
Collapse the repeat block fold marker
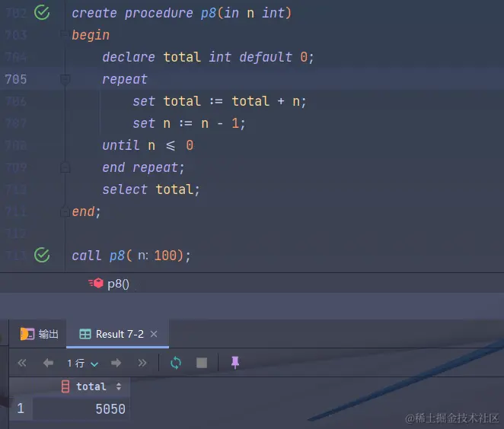(x=65, y=79)
